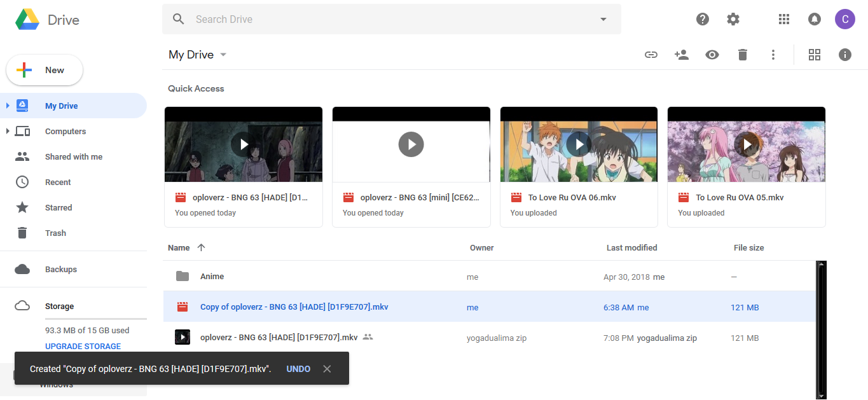The image size is (868, 400).
Task: Click the Quick Access heading
Action: (x=196, y=88)
